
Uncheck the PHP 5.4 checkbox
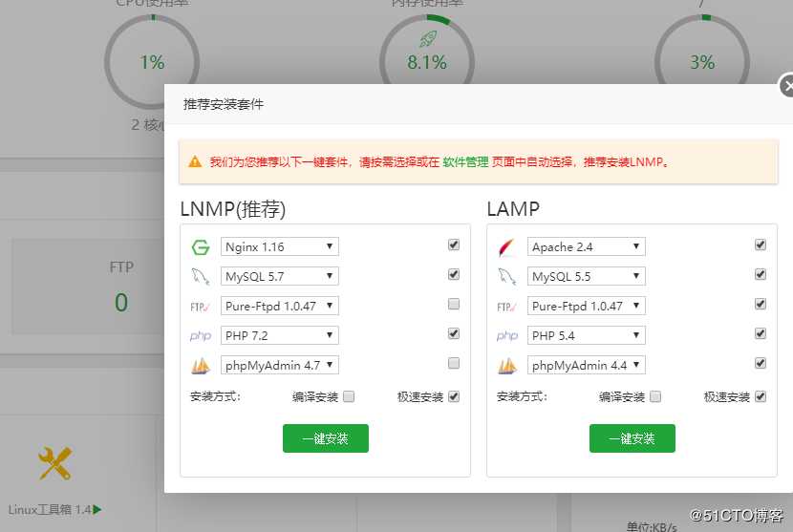[761, 333]
